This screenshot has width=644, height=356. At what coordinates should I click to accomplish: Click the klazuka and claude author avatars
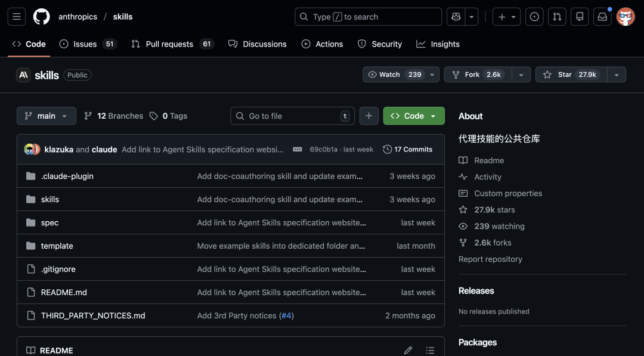[32, 150]
